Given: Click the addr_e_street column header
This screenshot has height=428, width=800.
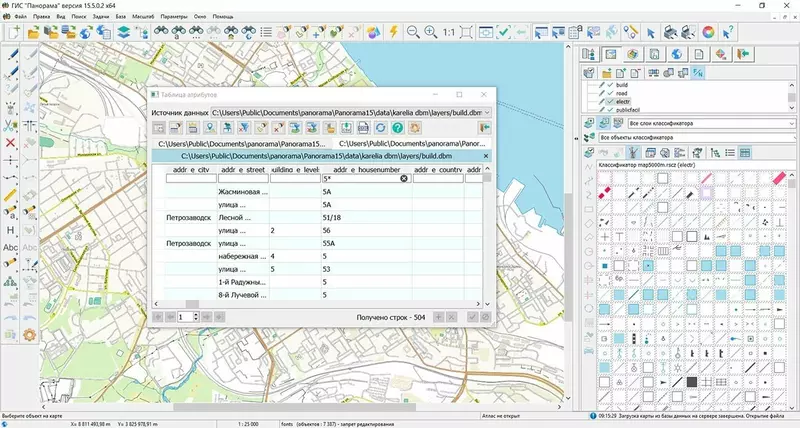Looking at the screenshot, I should [244, 170].
